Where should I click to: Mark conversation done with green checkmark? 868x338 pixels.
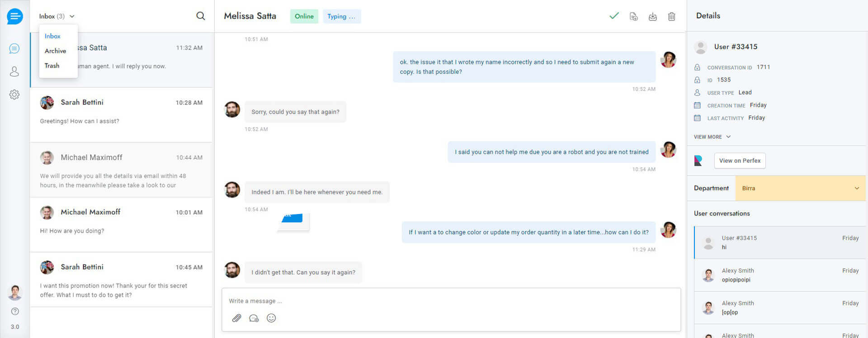[x=614, y=16]
